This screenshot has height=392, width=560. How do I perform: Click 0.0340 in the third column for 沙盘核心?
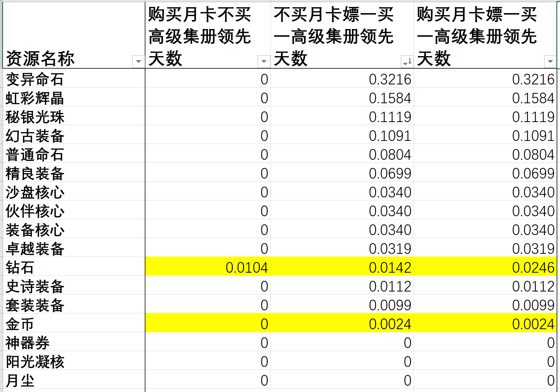coord(342,191)
